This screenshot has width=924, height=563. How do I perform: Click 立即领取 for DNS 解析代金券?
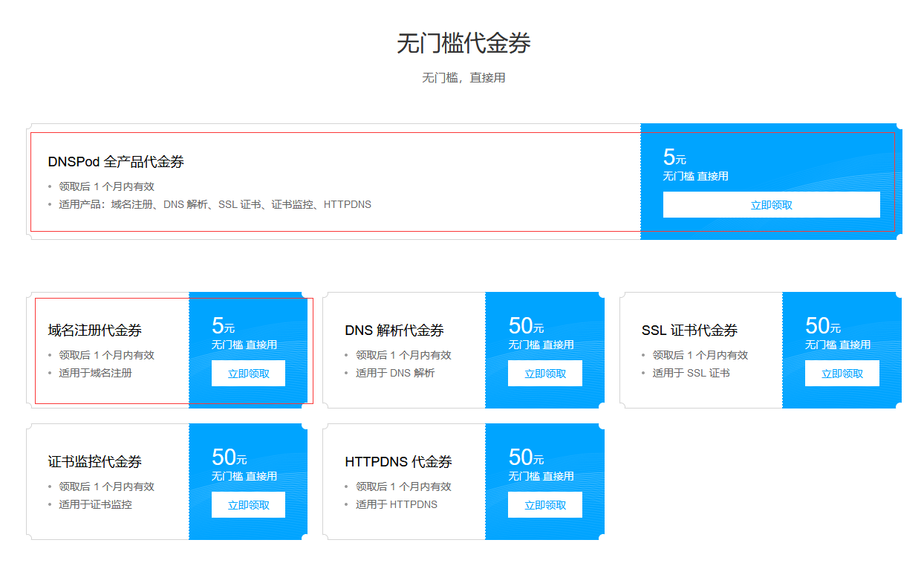(x=545, y=373)
